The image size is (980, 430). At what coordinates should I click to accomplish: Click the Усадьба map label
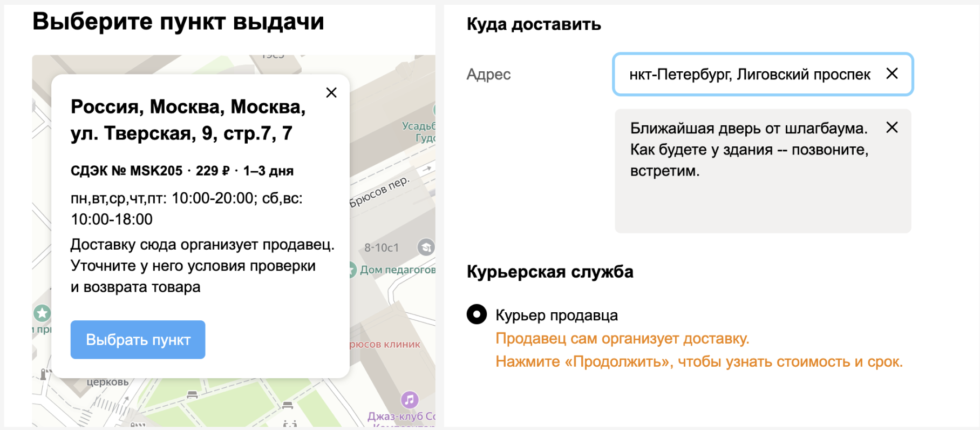418,126
